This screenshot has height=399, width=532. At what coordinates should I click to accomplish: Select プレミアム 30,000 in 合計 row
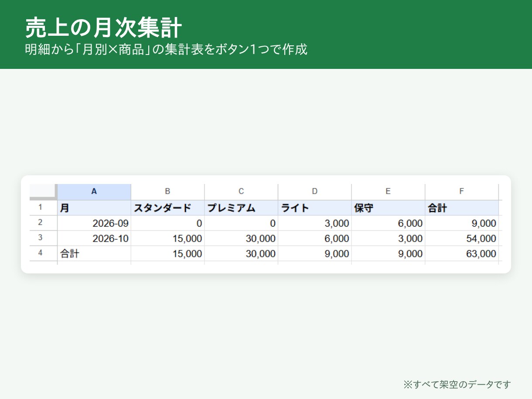click(241, 254)
